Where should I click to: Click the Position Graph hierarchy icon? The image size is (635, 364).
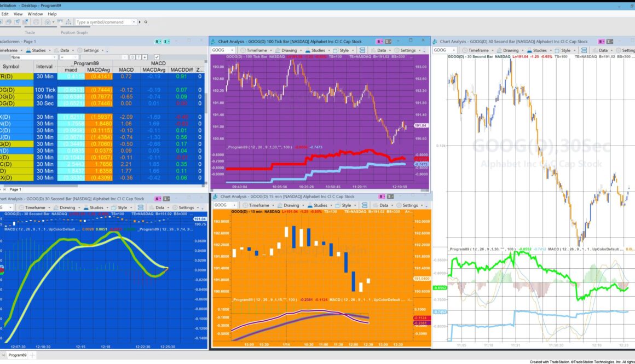click(x=68, y=22)
